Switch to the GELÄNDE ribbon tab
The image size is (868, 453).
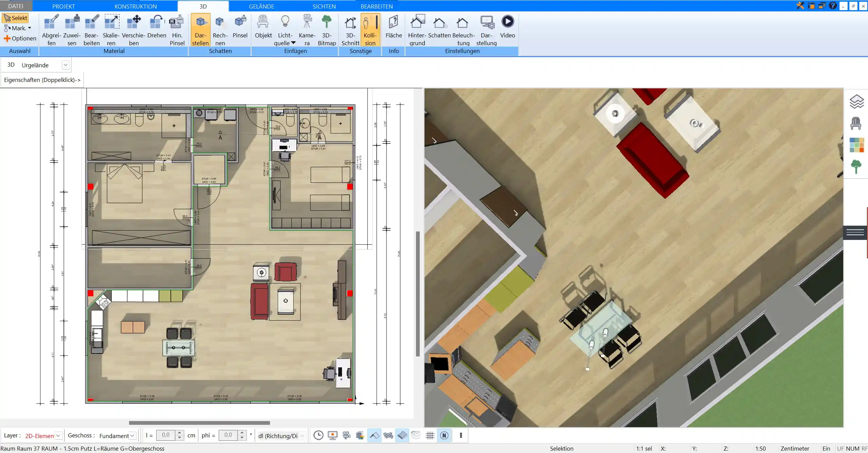click(261, 6)
